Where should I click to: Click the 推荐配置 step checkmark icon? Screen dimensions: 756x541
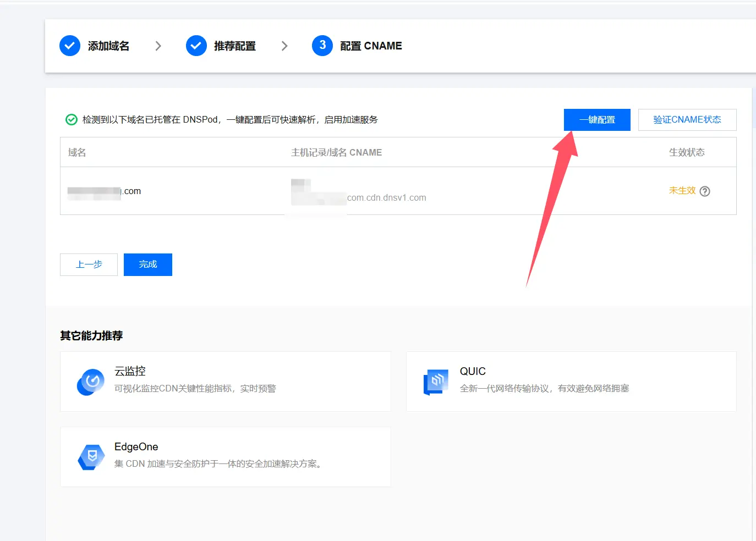[196, 46]
